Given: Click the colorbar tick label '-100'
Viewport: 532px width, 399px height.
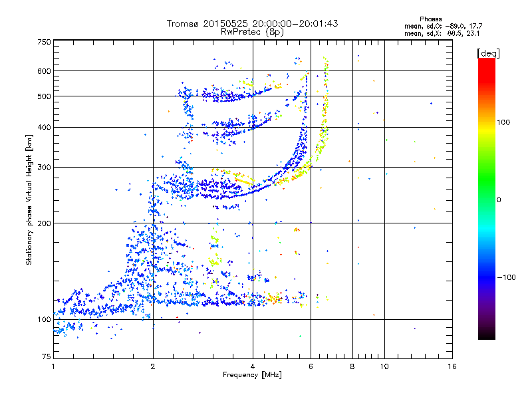Looking at the screenshot, I should click(507, 277).
